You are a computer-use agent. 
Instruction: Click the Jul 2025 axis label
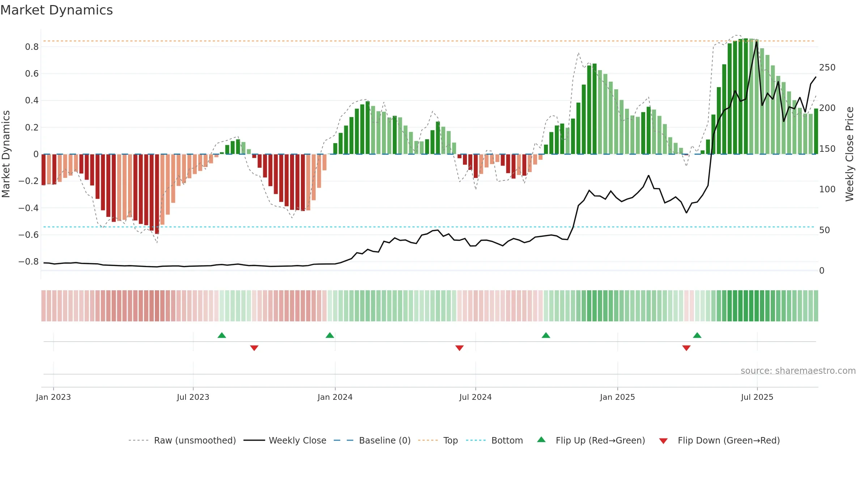coord(757,397)
